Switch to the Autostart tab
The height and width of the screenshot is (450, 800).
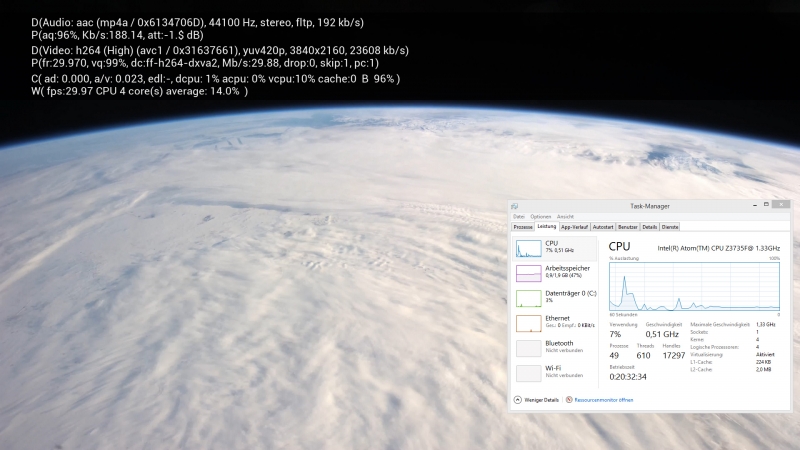coord(603,227)
